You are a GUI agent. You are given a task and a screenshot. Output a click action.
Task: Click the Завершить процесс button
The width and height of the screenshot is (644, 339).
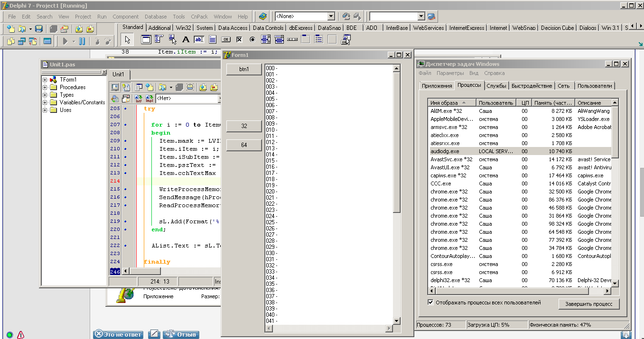tap(588, 304)
